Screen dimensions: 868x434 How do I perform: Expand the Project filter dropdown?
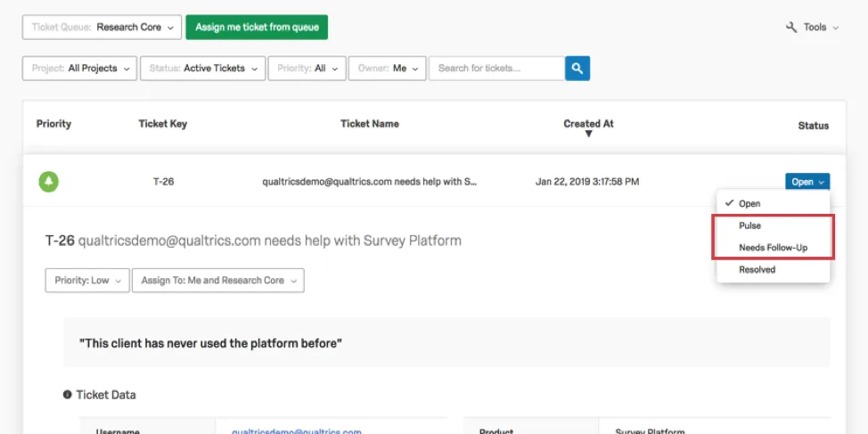(x=79, y=69)
